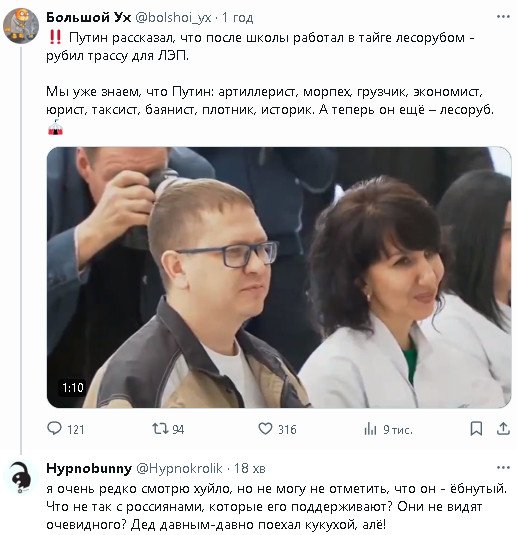Open the three-dot menu on Большой Ух tweet
The height and width of the screenshot is (535, 517).
click(503, 16)
